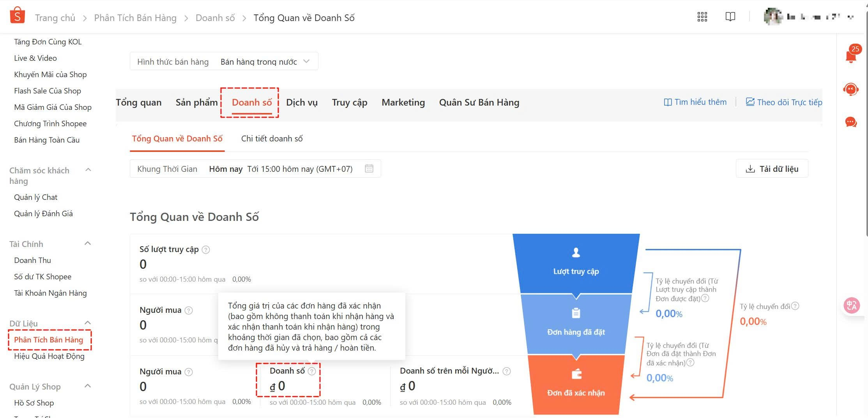Viewport: 868px width, 418px height.
Task: Click the pink translate icon
Action: (x=851, y=305)
